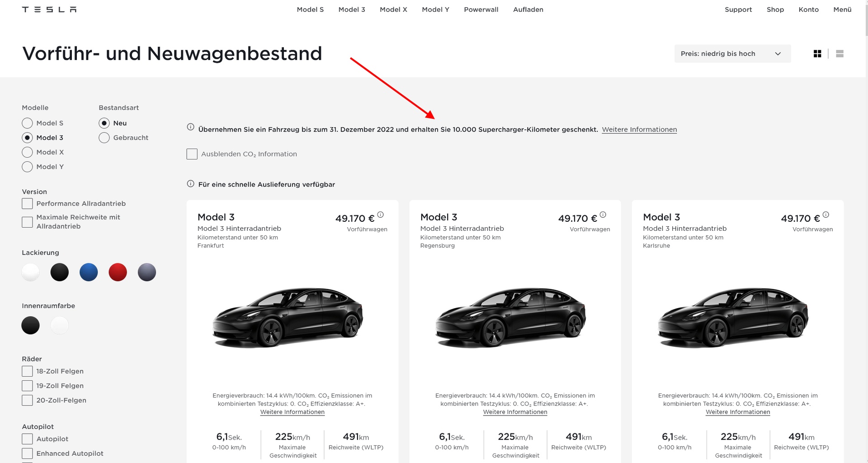Screen dimensions: 868x463
Task: Enable Enhanced Autopilot filter
Action: [27, 454]
